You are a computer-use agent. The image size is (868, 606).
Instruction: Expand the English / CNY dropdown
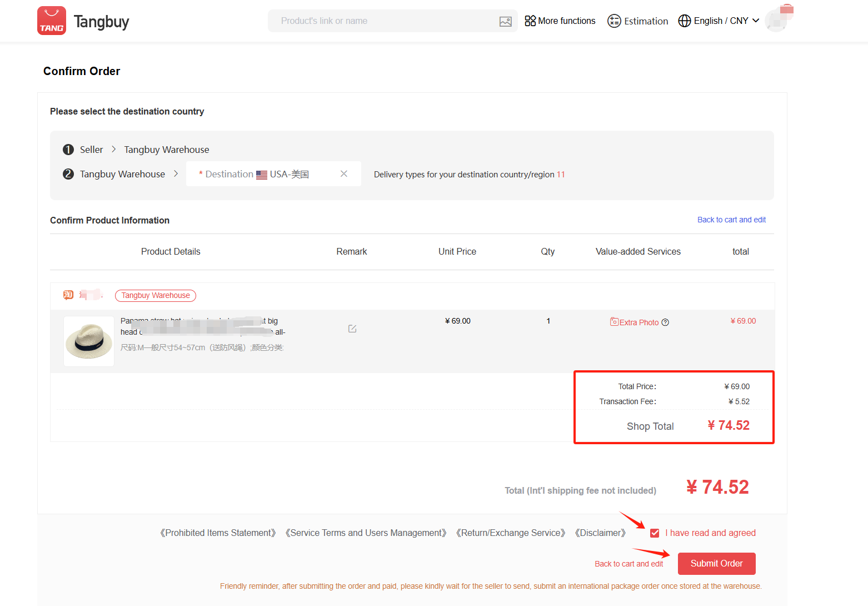[x=756, y=21]
